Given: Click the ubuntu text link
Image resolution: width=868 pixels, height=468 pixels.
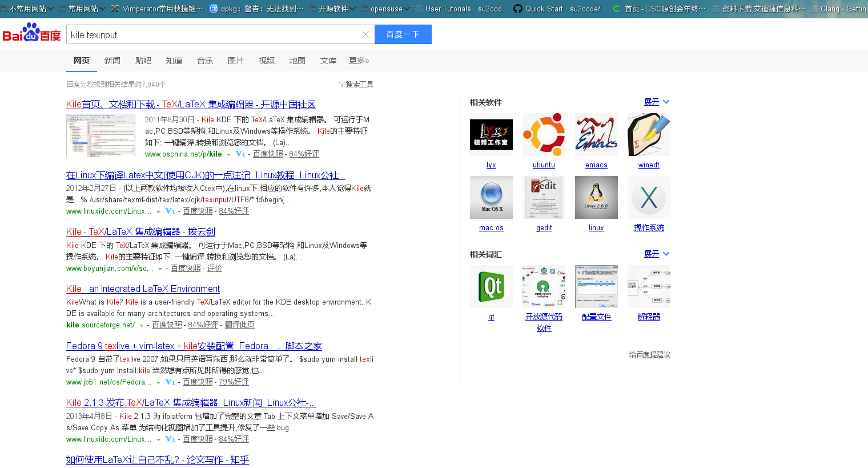Looking at the screenshot, I should 544,165.
